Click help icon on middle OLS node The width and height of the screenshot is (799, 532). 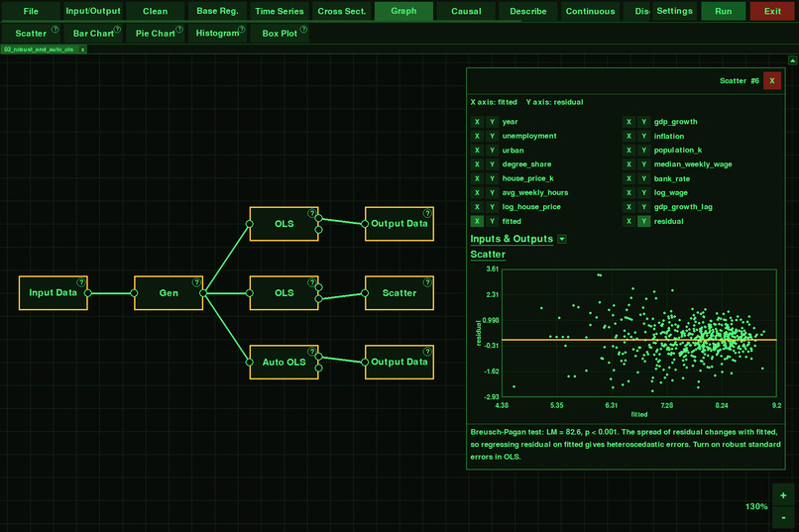click(312, 282)
